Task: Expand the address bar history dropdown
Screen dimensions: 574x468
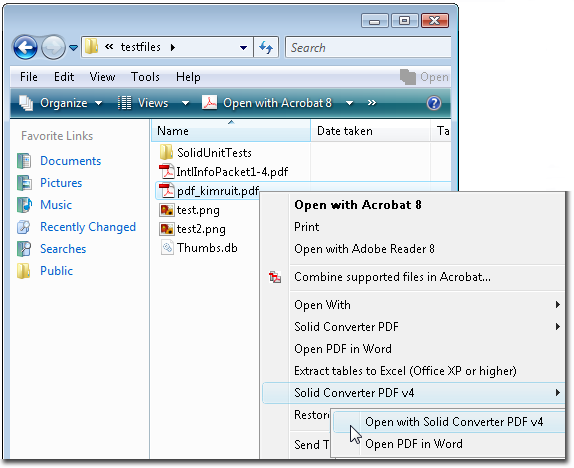Action: click(x=243, y=48)
